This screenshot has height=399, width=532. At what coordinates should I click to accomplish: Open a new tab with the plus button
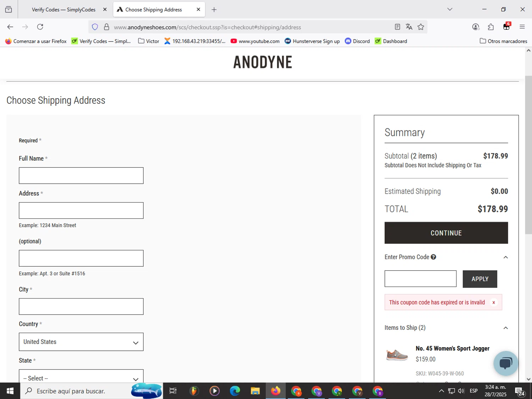[x=214, y=10]
